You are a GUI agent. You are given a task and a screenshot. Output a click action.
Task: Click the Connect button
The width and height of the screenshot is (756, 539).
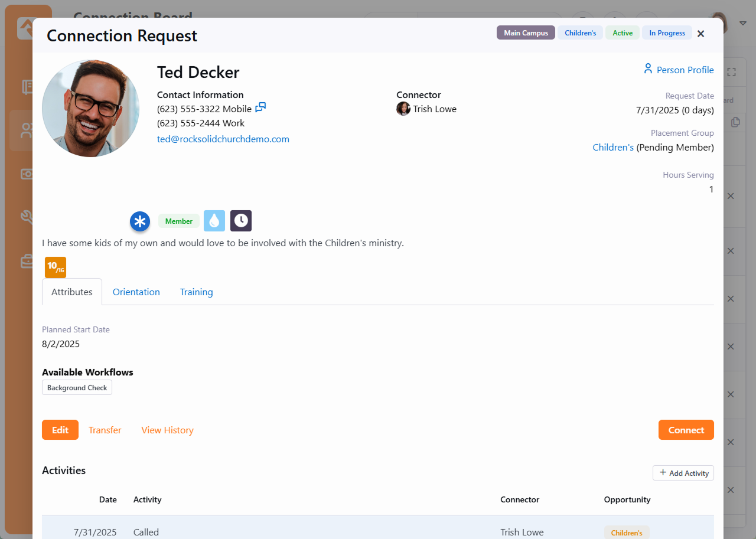[x=686, y=430]
